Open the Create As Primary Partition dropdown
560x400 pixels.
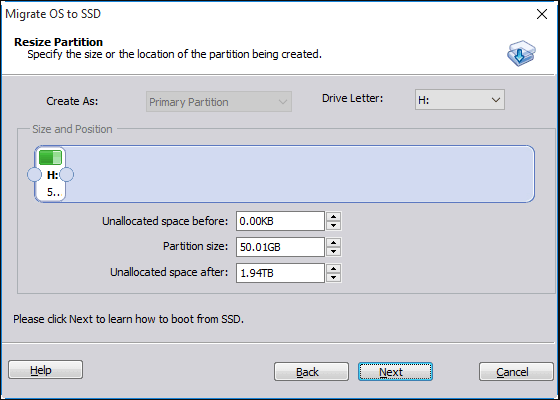pos(219,102)
